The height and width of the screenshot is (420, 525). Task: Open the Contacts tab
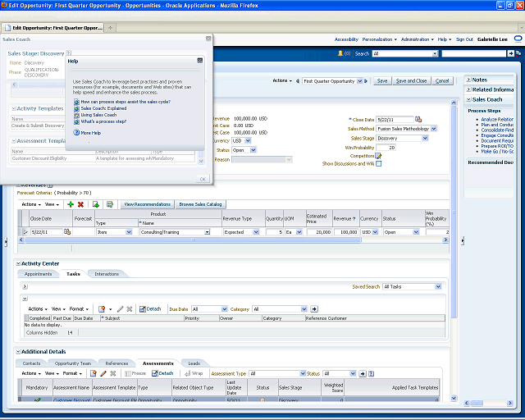(x=31, y=363)
